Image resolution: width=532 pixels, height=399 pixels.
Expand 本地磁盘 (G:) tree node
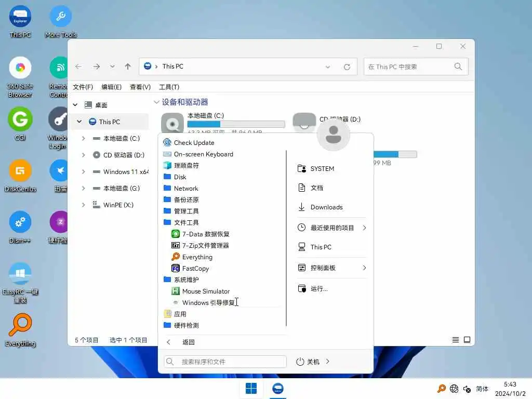[x=84, y=188]
